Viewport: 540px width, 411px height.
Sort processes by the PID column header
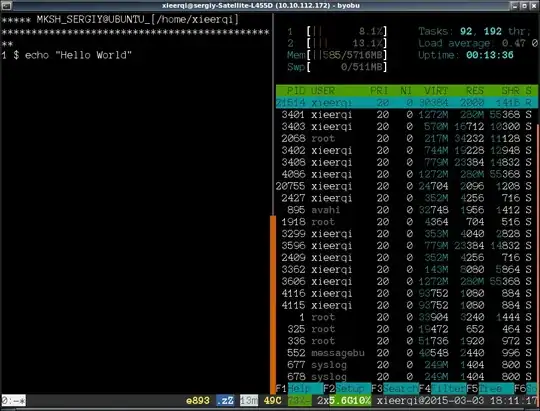[x=295, y=91]
